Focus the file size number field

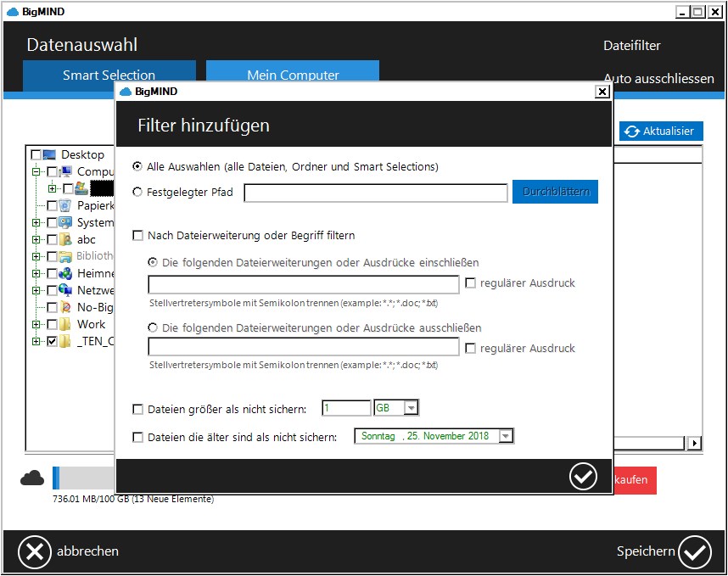point(346,408)
